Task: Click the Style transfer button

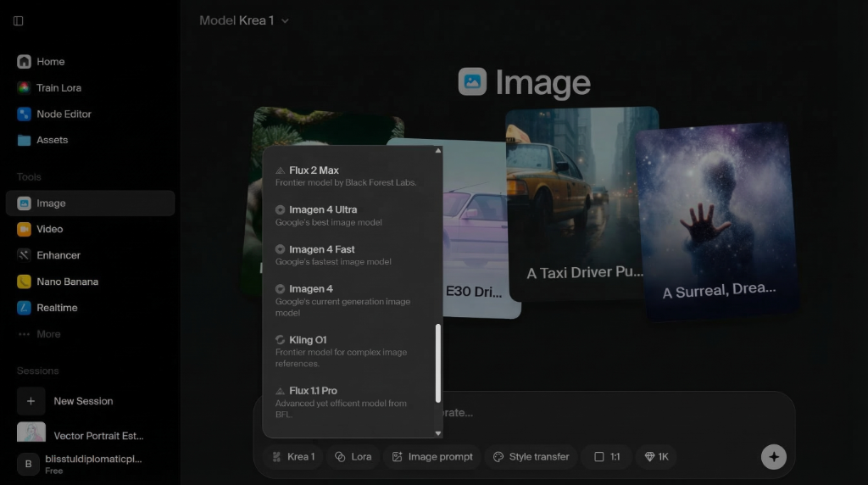Action: pos(531,457)
